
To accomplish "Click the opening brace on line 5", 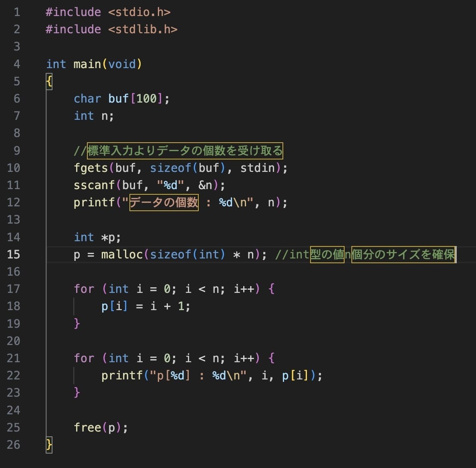I will (48, 81).
